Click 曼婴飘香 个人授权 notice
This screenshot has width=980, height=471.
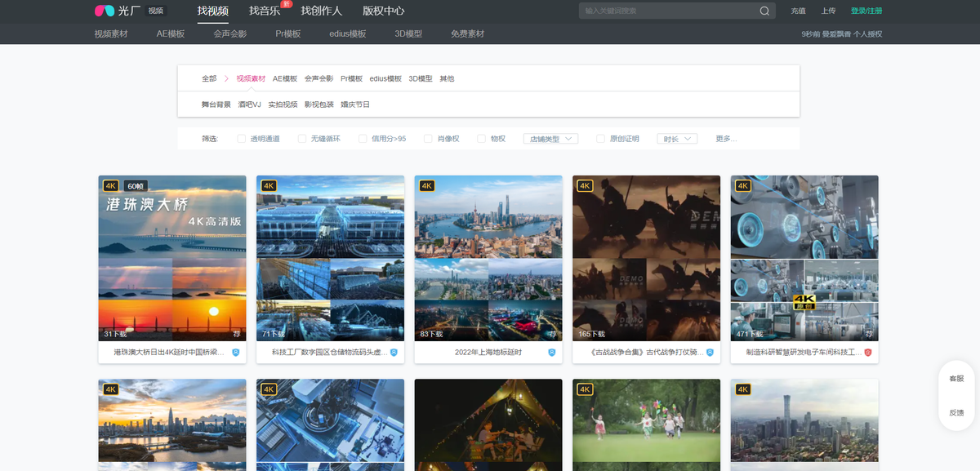click(841, 34)
